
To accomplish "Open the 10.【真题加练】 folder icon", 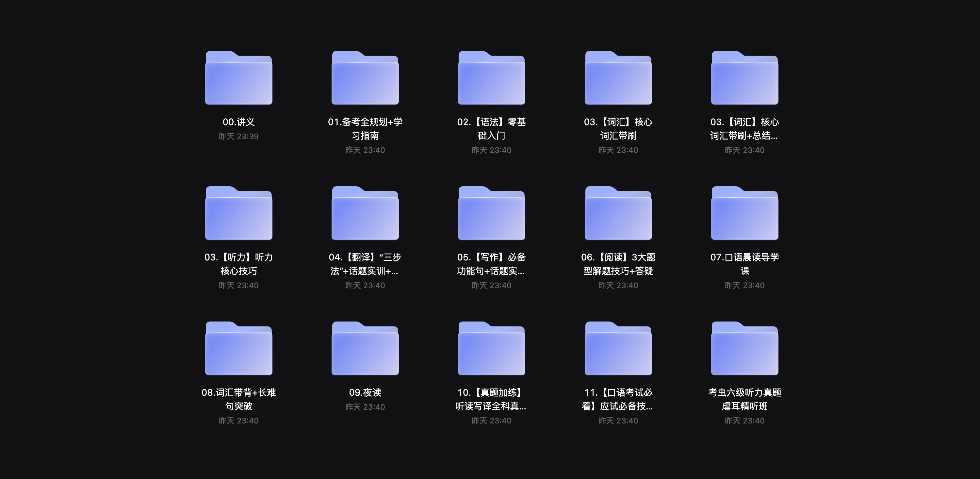I will click(x=492, y=348).
